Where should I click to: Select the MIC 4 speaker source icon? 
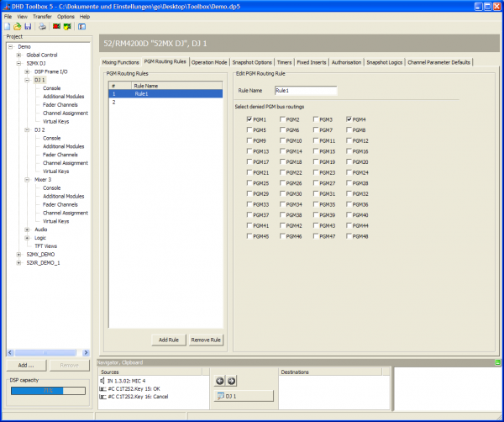pos(102,381)
